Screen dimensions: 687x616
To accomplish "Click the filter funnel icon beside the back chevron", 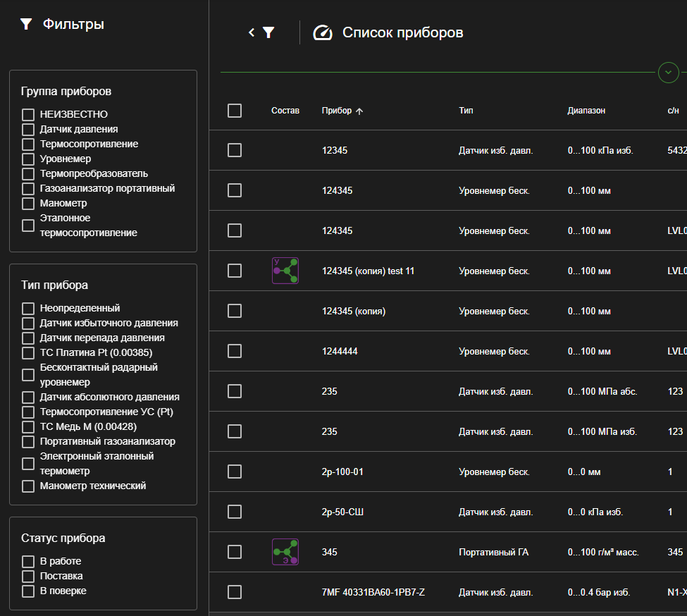I will tap(268, 32).
